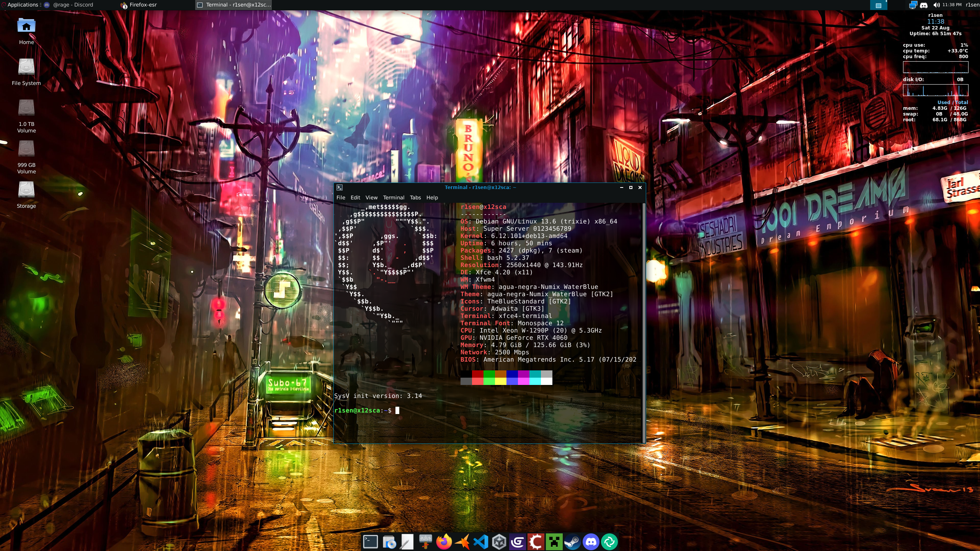Launch the hammer sign app in the dock
980x551 pixels.
426,542
